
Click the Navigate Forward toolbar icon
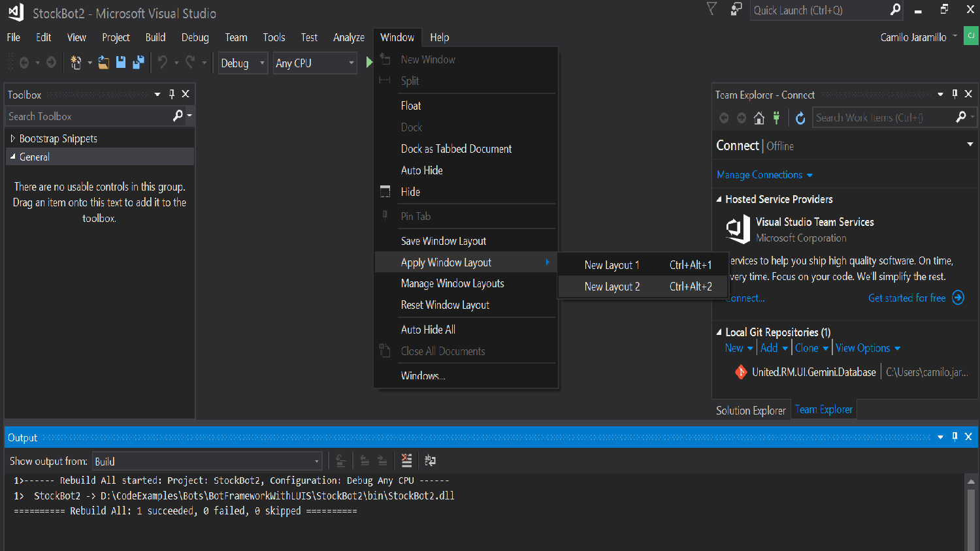pyautogui.click(x=51, y=63)
